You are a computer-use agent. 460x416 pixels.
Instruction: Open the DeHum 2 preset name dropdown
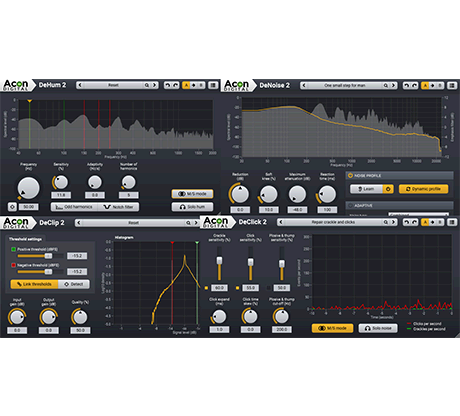point(113,85)
